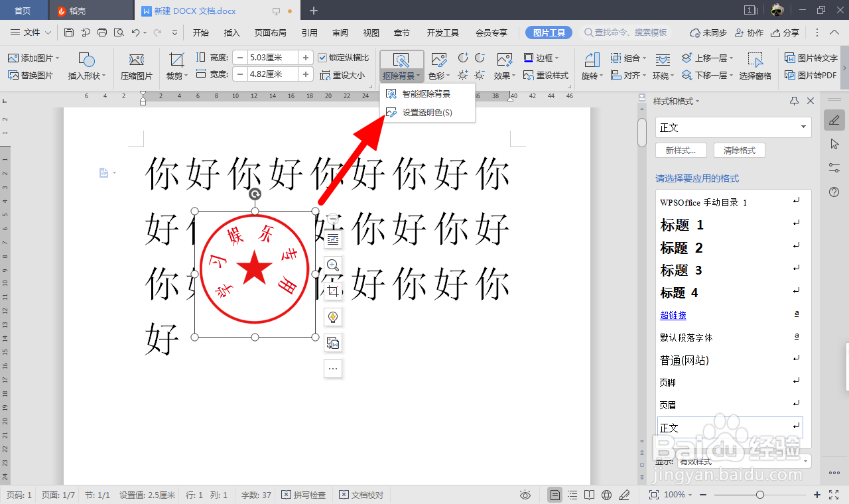Image resolution: width=849 pixels, height=504 pixels.
Task: Click Picture to PDF (图片转PDF)
Action: pos(811,76)
